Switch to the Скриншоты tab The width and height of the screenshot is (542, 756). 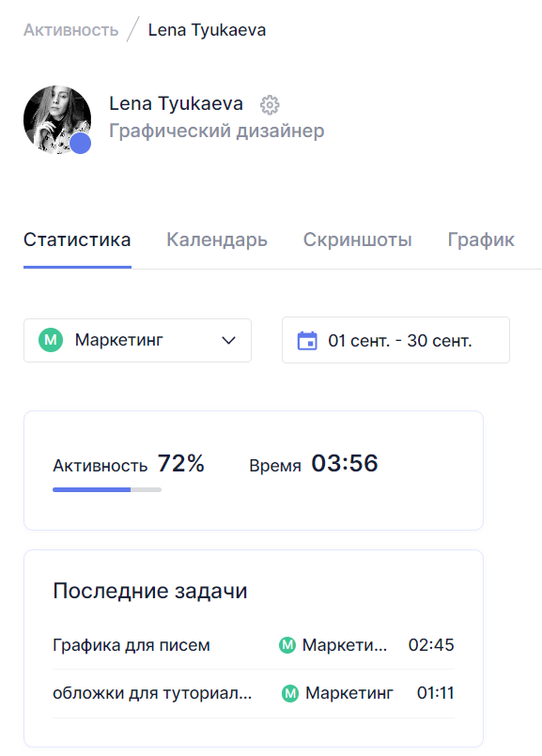tap(357, 239)
